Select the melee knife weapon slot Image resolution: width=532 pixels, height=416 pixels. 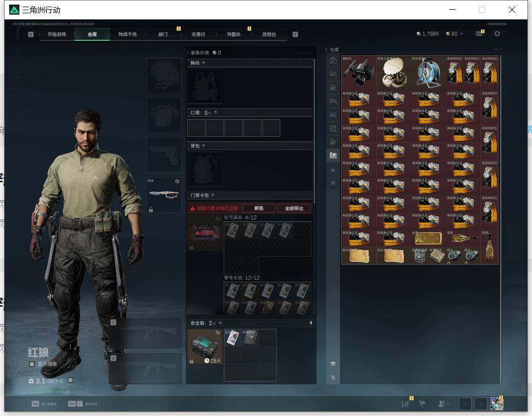click(164, 195)
